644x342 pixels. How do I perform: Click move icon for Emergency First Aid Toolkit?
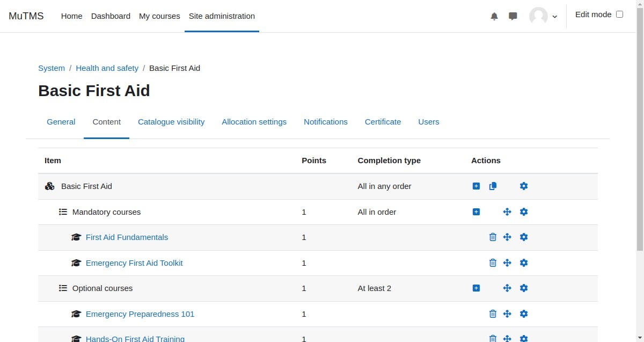(x=507, y=263)
